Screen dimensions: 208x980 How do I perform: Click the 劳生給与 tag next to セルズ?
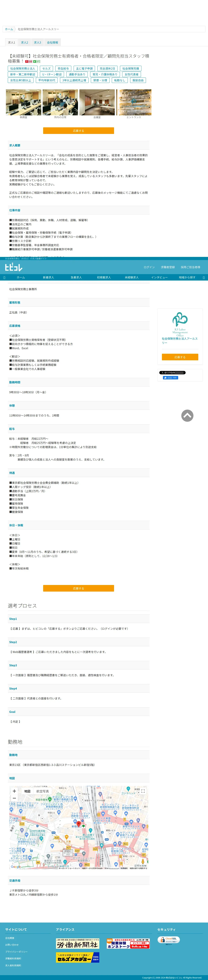click(x=63, y=69)
